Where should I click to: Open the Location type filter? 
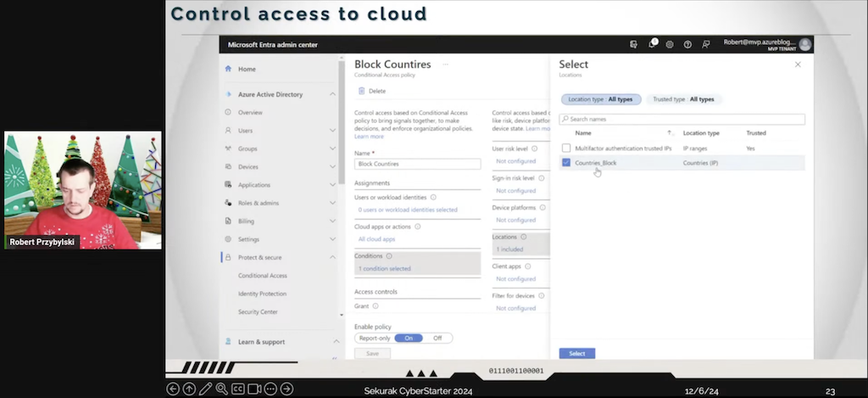click(600, 99)
